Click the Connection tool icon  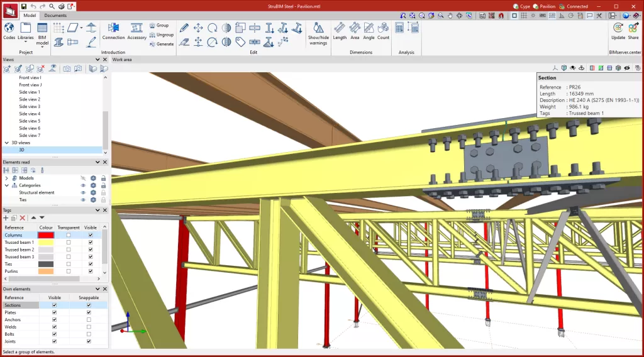(x=113, y=30)
